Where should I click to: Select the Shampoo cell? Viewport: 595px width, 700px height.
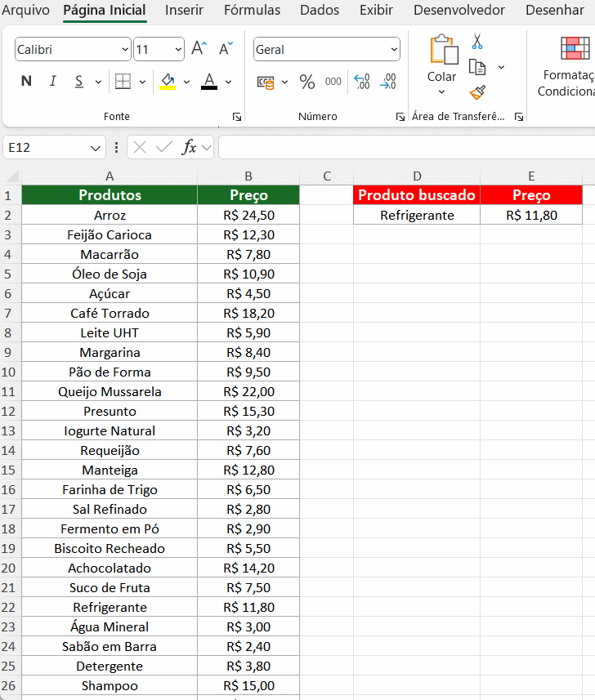click(x=110, y=686)
